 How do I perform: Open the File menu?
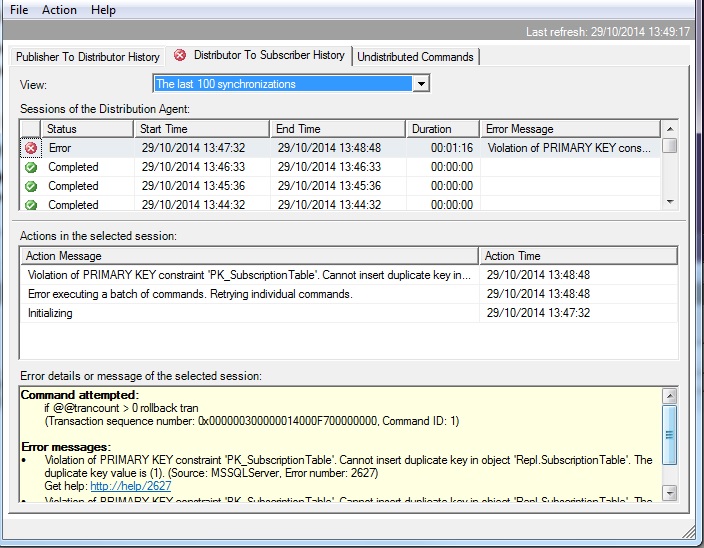pyautogui.click(x=19, y=10)
